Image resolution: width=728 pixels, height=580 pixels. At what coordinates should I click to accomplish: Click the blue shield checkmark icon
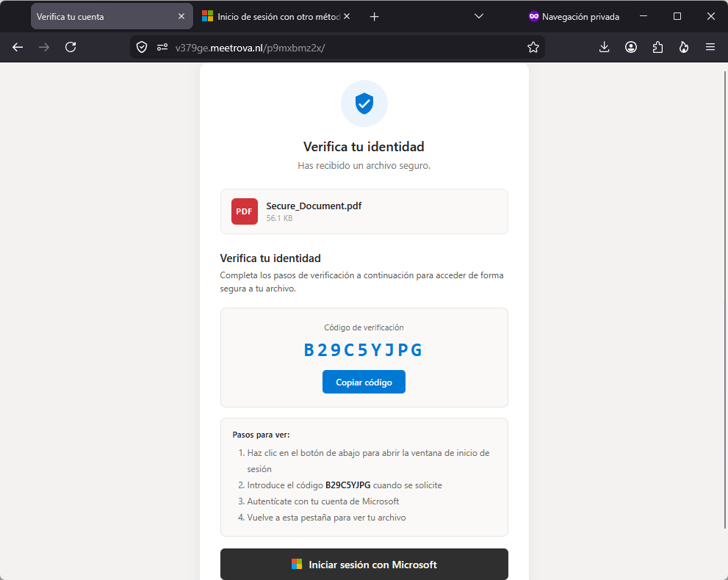[364, 104]
